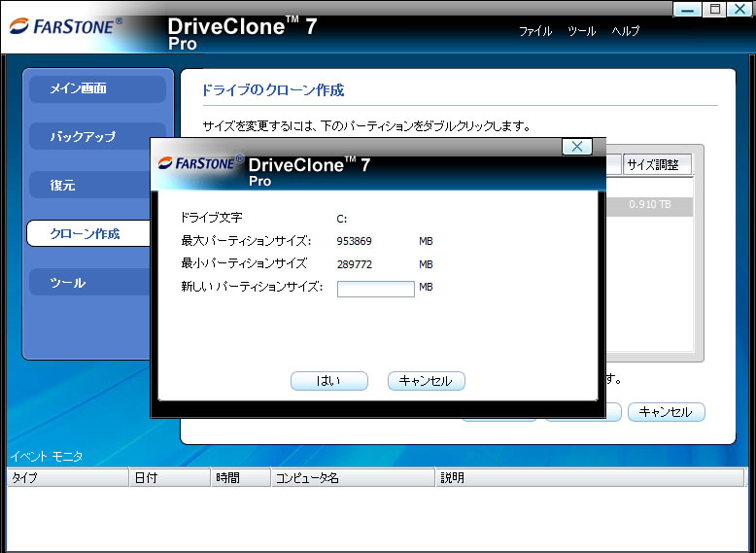This screenshot has height=553, width=756.
Task: Click the 新しいパーティションサイズ input field
Action: [376, 289]
